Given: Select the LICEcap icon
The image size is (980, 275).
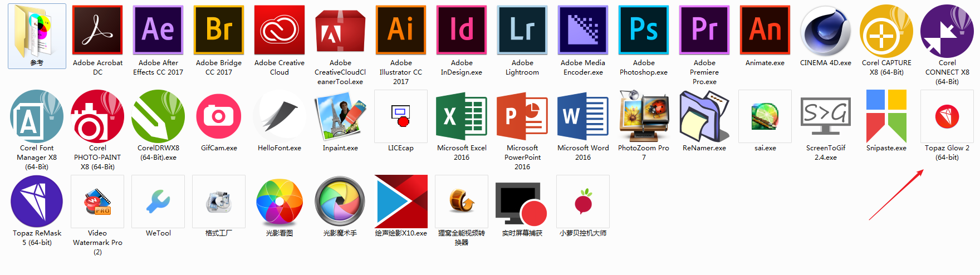Looking at the screenshot, I should coord(401,116).
